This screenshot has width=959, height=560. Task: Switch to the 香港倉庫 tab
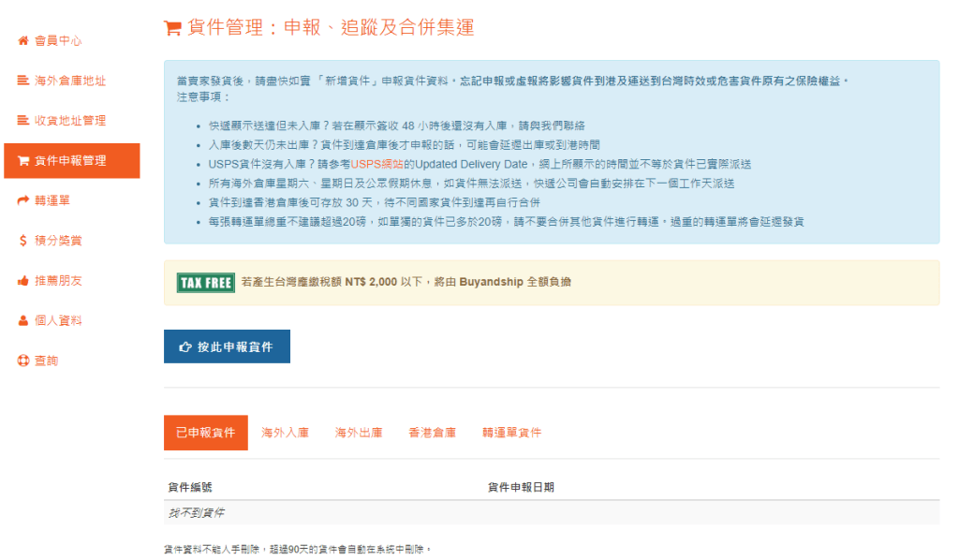[432, 433]
